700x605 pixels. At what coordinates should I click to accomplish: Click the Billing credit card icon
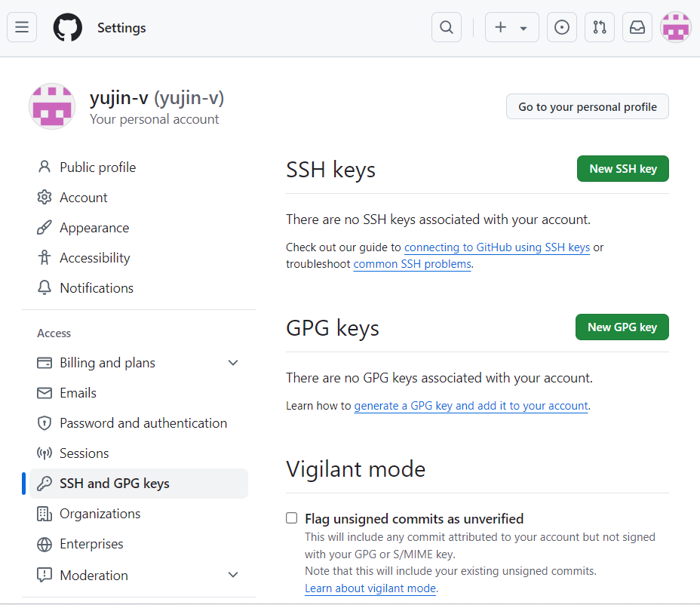tap(45, 363)
